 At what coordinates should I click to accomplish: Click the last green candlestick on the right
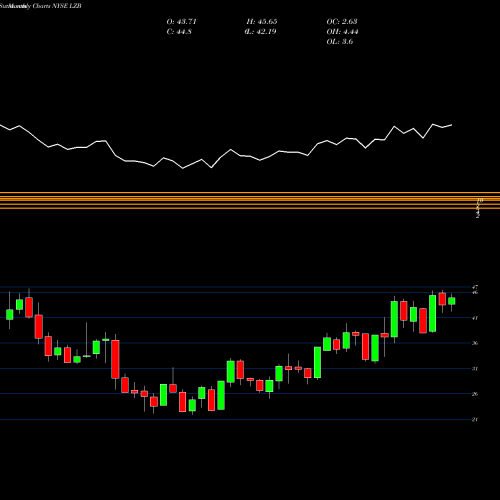[x=452, y=301]
